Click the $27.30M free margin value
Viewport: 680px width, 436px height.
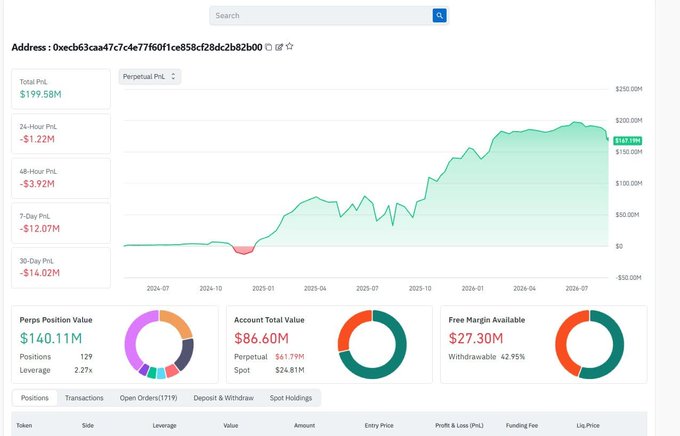point(476,338)
